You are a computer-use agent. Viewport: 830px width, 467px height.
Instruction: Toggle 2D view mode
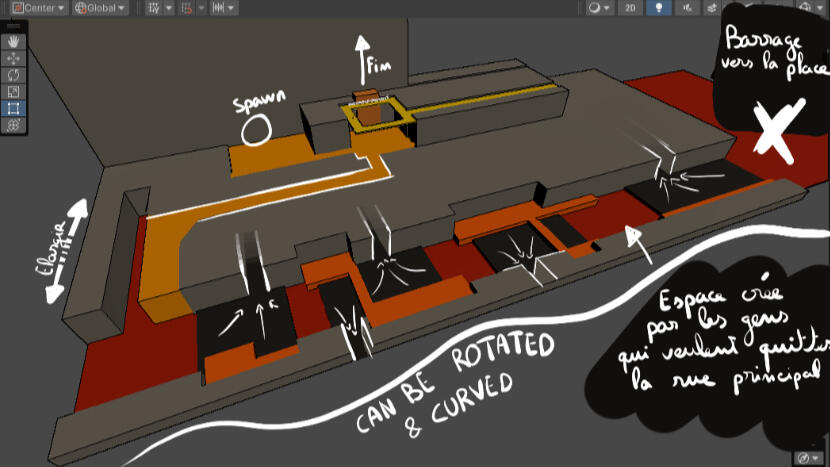pyautogui.click(x=629, y=8)
